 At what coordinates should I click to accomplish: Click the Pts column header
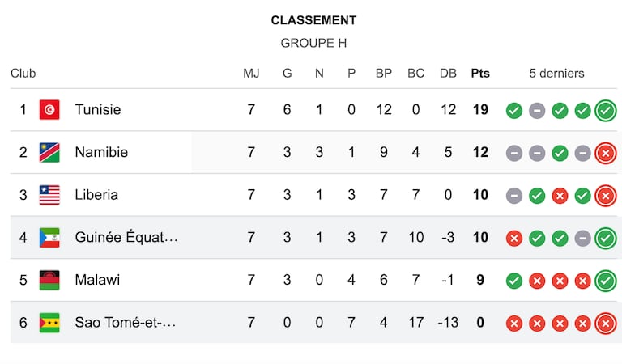(x=480, y=74)
